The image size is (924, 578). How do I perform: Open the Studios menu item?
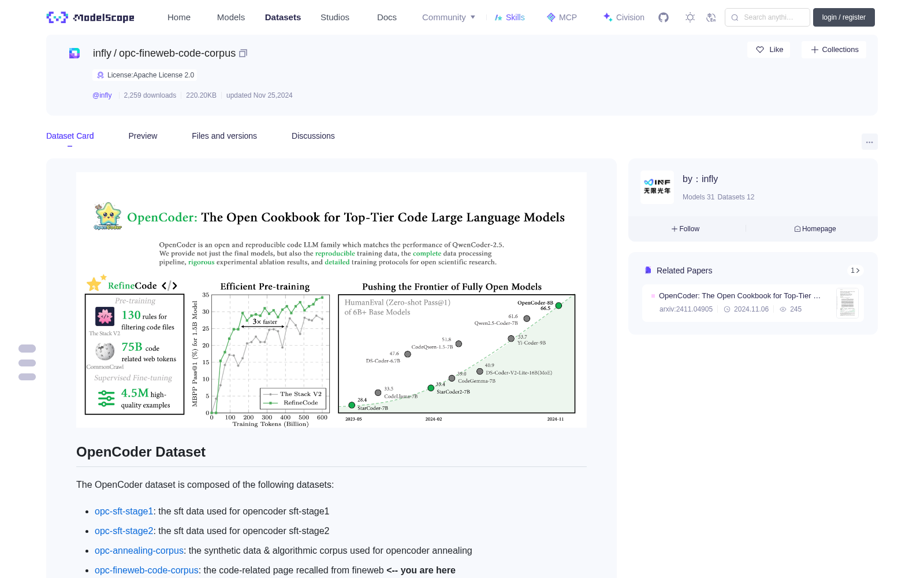point(335,17)
